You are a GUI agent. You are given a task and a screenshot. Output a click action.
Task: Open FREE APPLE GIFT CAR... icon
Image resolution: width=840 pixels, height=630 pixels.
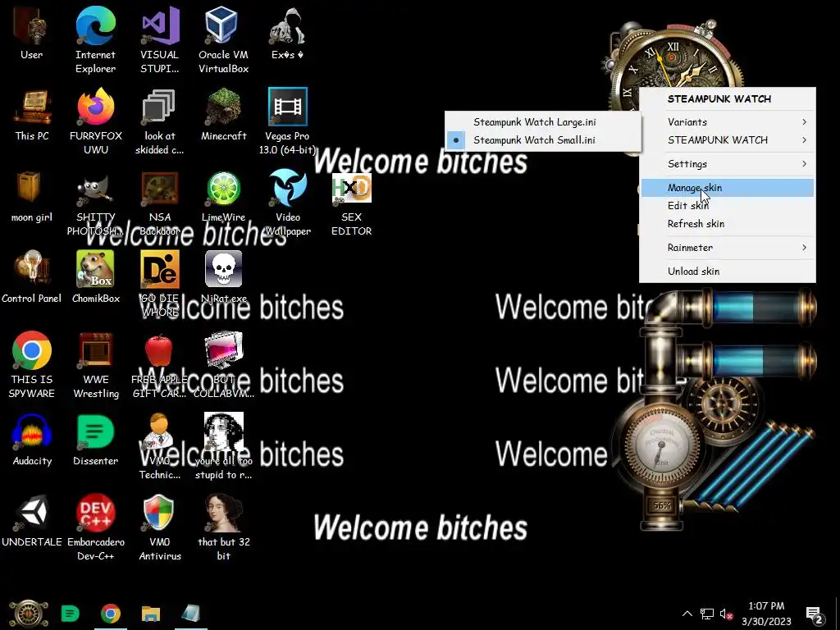click(160, 365)
